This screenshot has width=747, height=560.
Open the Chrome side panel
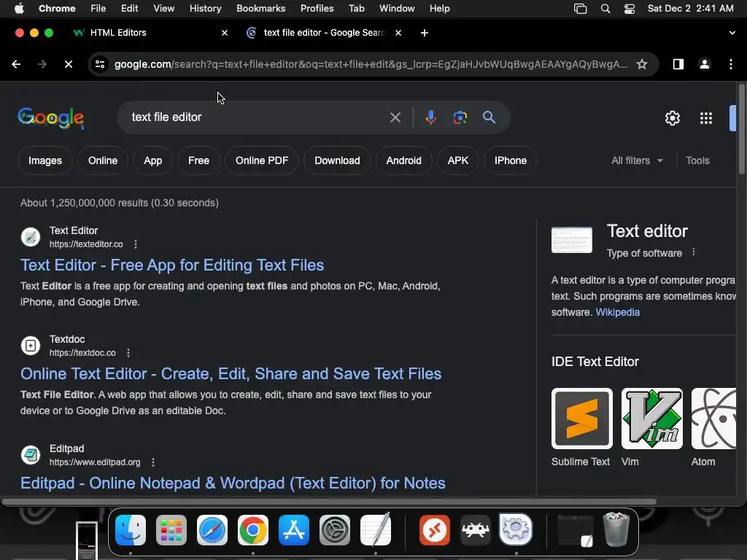(x=678, y=64)
